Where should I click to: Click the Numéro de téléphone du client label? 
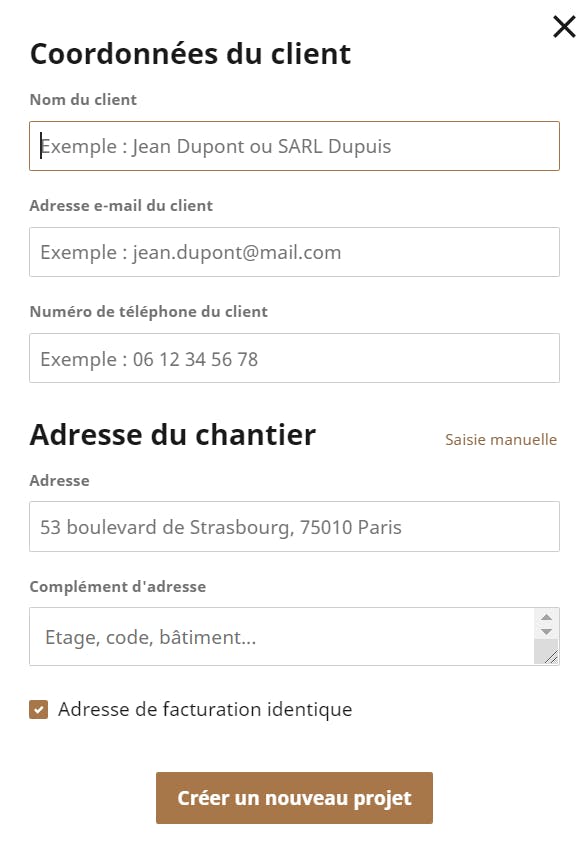tap(149, 312)
